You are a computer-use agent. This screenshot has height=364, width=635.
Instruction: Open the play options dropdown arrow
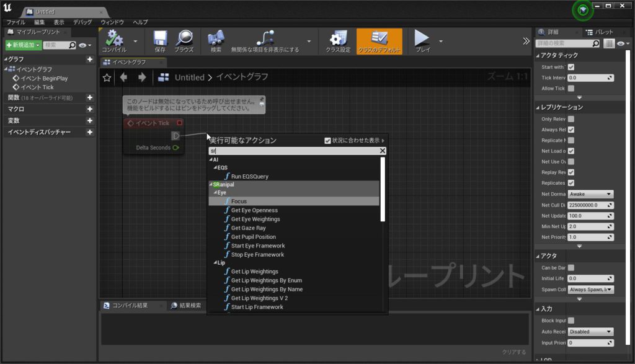click(441, 42)
